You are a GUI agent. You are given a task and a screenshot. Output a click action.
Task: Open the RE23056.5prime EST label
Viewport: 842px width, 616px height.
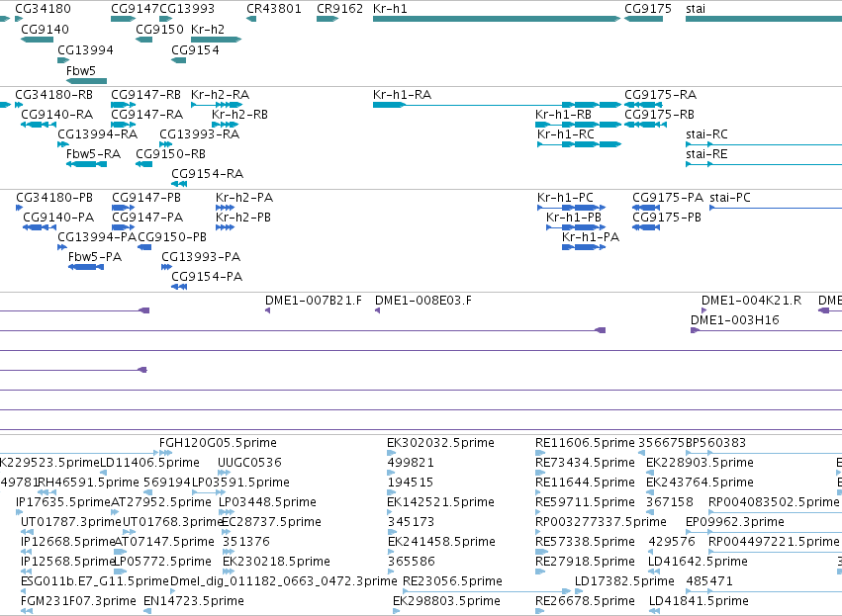point(452,581)
